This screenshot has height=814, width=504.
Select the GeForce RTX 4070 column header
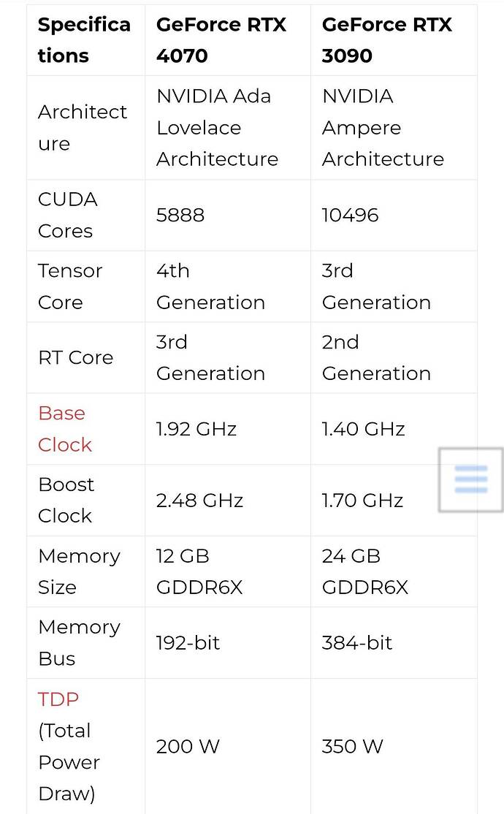[221, 39]
